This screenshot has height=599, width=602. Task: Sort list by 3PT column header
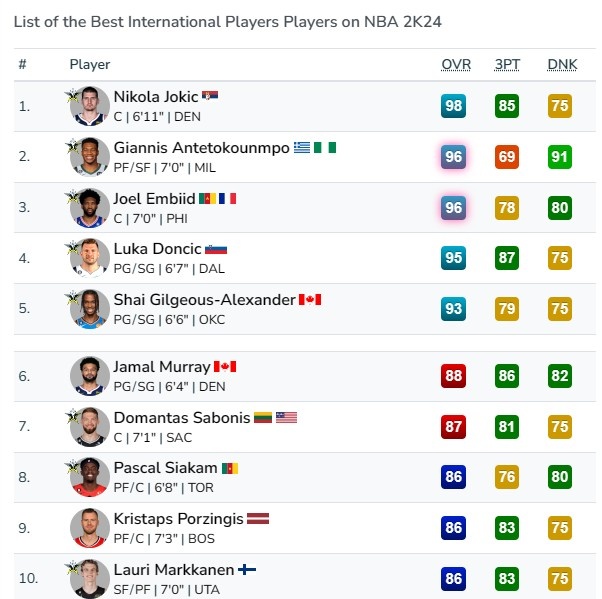tap(507, 64)
